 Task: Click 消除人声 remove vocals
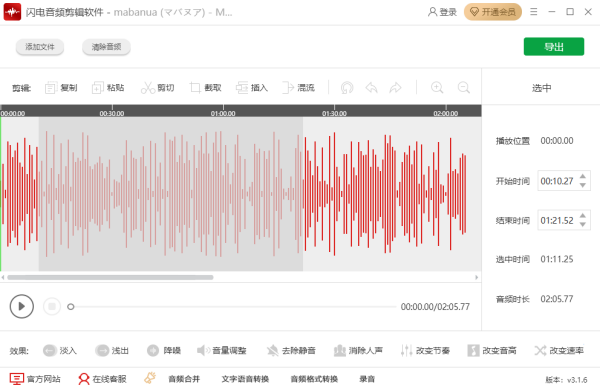pyautogui.click(x=358, y=350)
